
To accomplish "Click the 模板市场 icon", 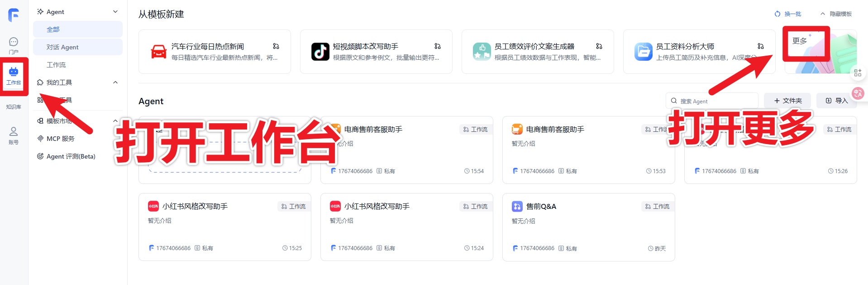I will tap(40, 121).
